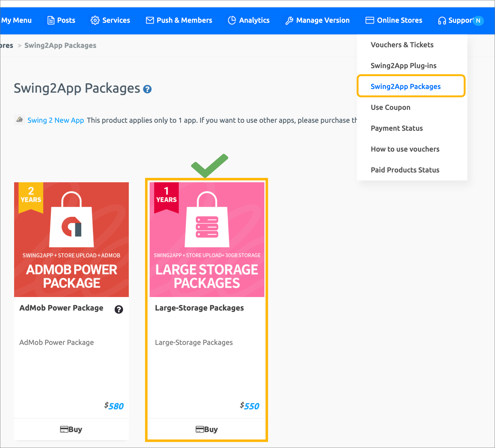Buy the Large-Storage Packages

coord(207,429)
